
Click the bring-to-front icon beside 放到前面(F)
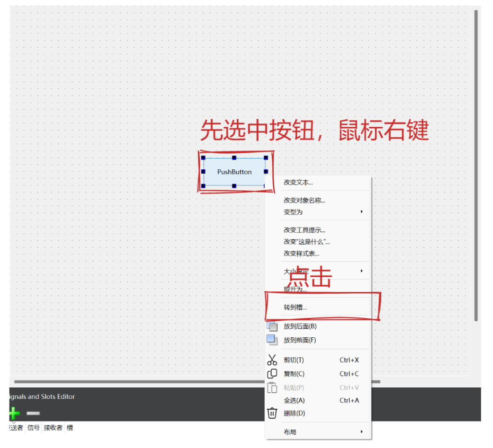272,340
